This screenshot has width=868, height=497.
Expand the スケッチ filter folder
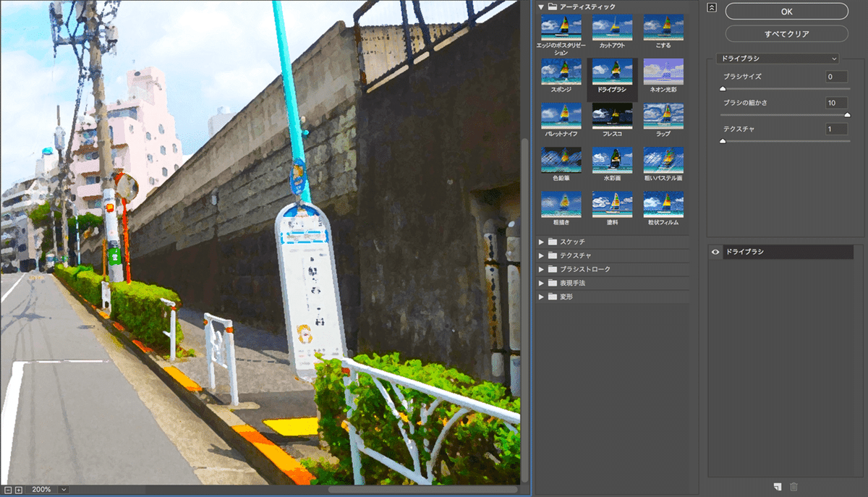tap(540, 242)
